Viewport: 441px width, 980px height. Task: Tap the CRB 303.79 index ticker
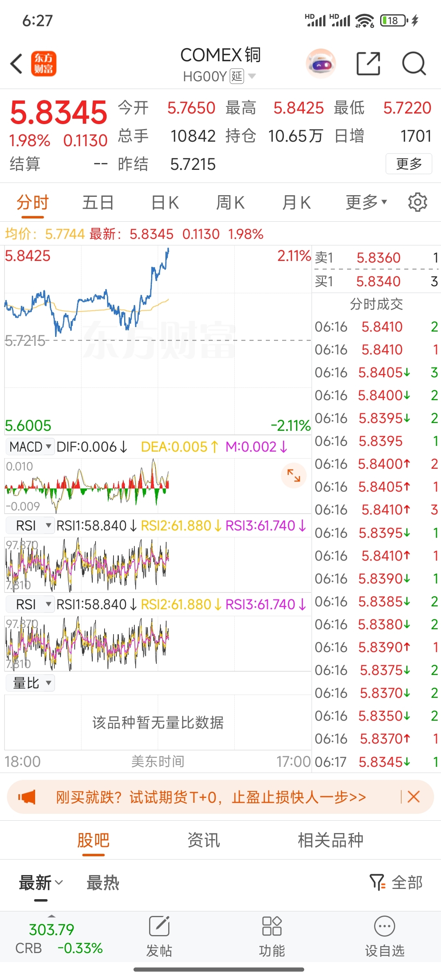point(59,938)
